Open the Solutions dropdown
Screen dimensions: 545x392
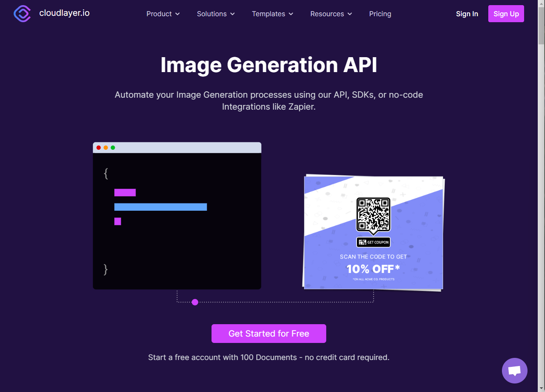point(215,14)
